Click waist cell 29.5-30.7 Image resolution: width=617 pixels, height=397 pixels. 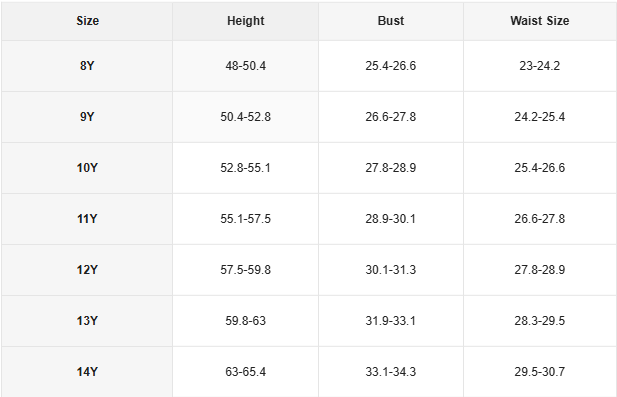point(539,372)
